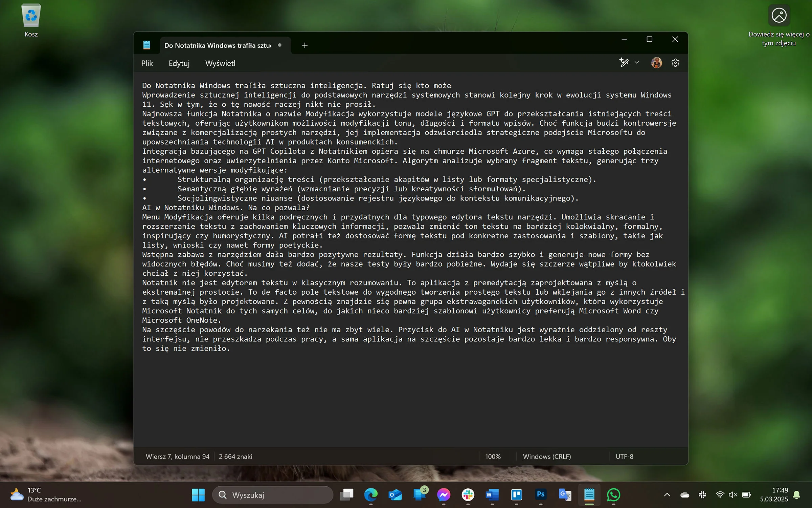Expand the Modyfikacja dropdown arrow
Viewport: 812px width, 508px height.
point(637,63)
